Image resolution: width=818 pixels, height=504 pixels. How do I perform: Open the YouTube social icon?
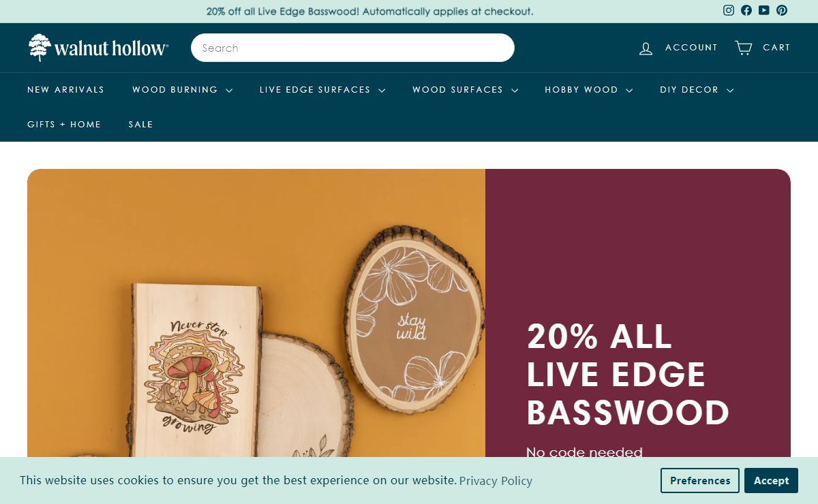point(764,10)
